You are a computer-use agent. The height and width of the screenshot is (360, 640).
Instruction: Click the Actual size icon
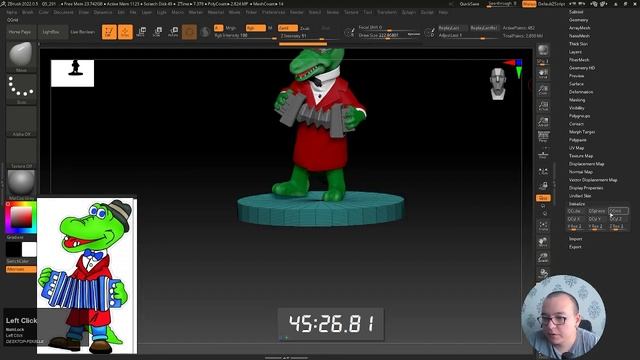point(543,106)
